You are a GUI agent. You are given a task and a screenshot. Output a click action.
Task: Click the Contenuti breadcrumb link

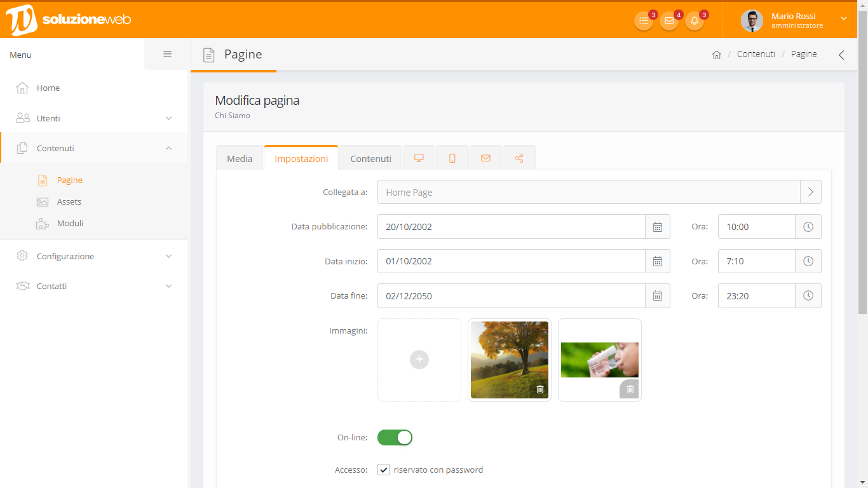756,54
